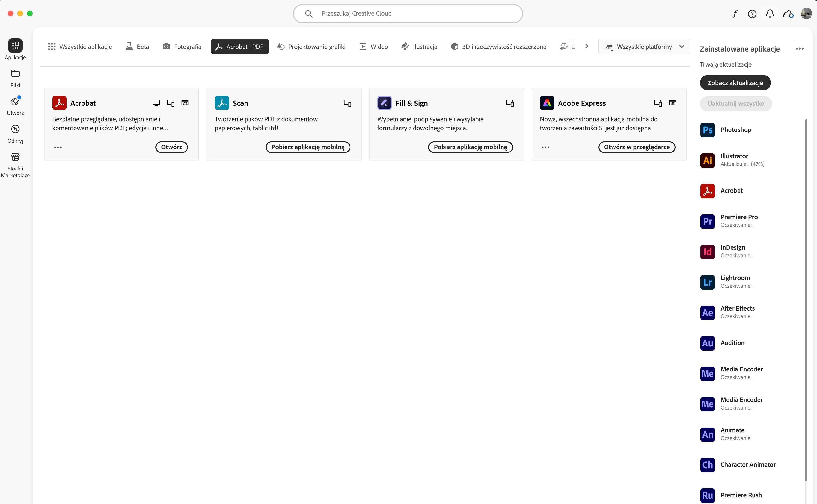Image resolution: width=817 pixels, height=504 pixels.
Task: Click the Przeszukaj Creative Cloud search field
Action: 408,14
